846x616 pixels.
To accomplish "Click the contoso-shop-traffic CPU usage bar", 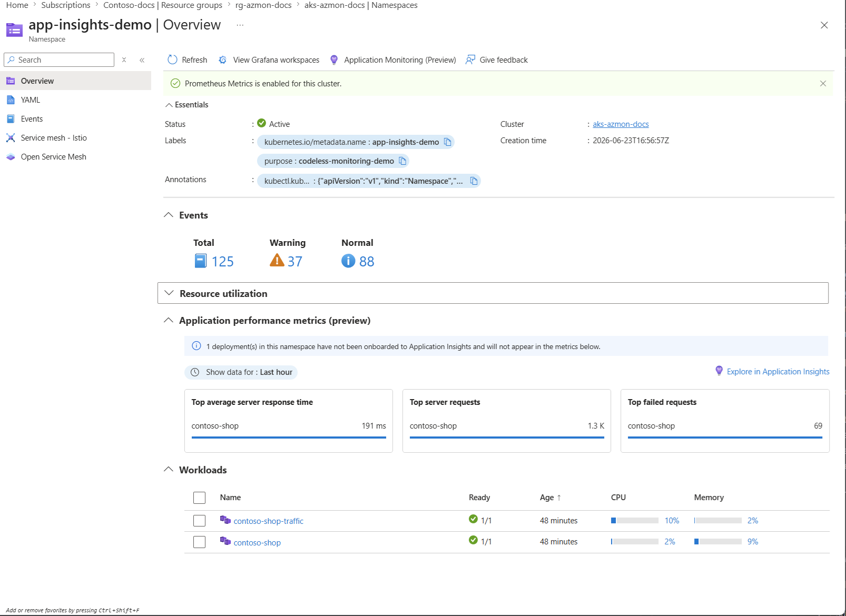I will 635,521.
